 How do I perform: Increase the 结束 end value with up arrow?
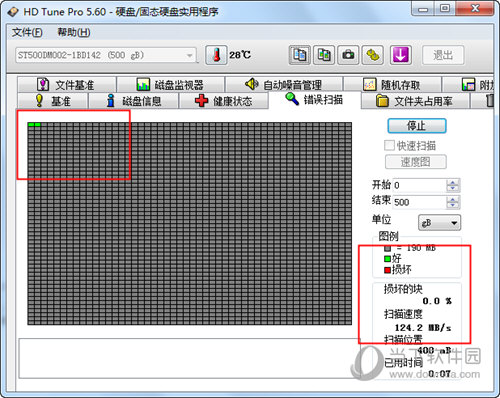[453, 199]
